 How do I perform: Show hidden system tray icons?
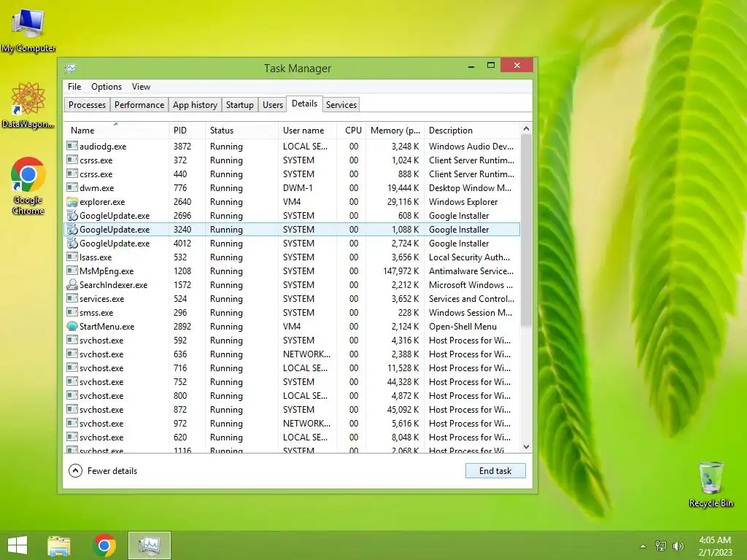pyautogui.click(x=643, y=546)
